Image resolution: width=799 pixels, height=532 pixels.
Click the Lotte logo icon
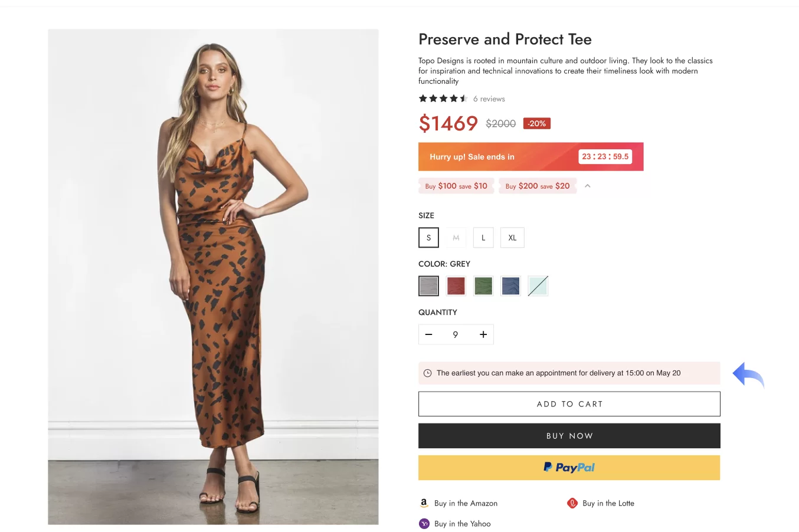click(x=572, y=503)
